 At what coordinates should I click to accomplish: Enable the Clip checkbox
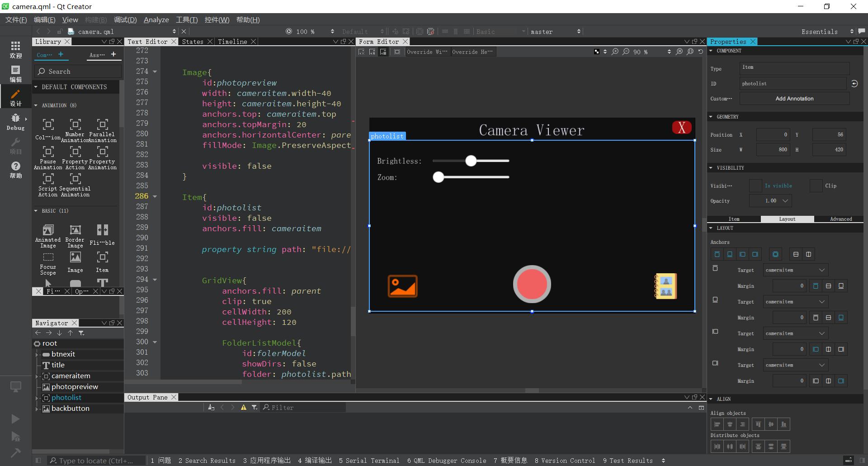[816, 185]
